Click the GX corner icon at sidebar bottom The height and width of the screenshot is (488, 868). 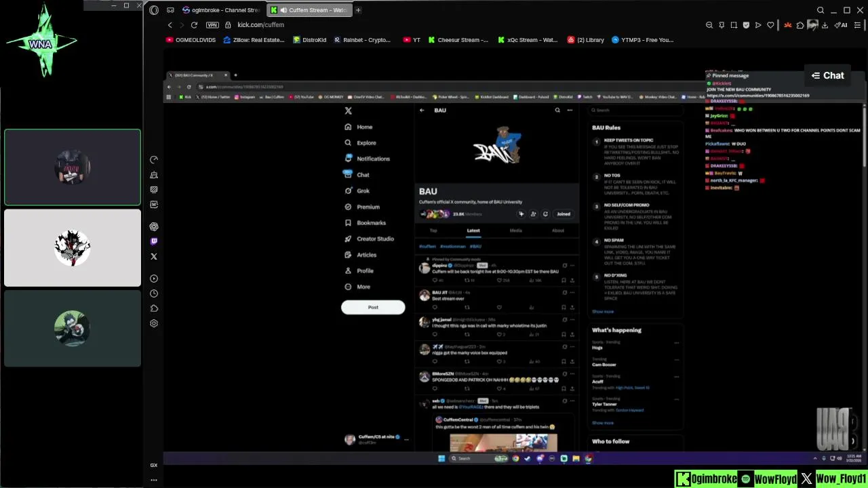point(154,465)
